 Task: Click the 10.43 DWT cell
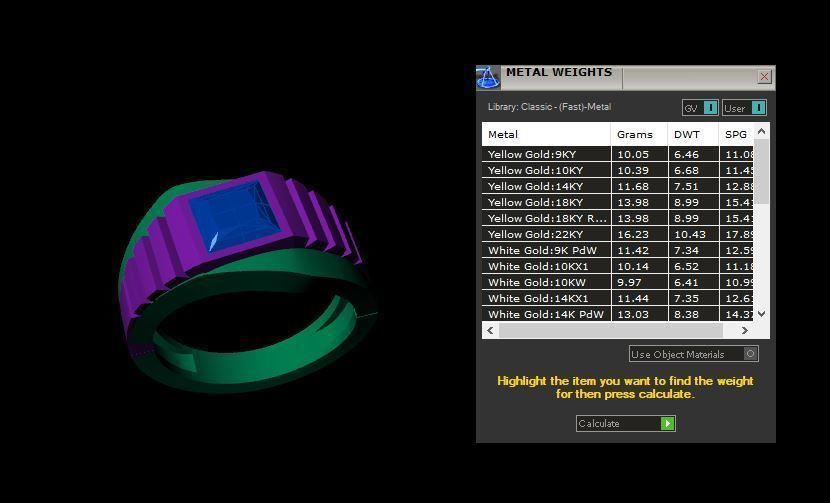[693, 234]
